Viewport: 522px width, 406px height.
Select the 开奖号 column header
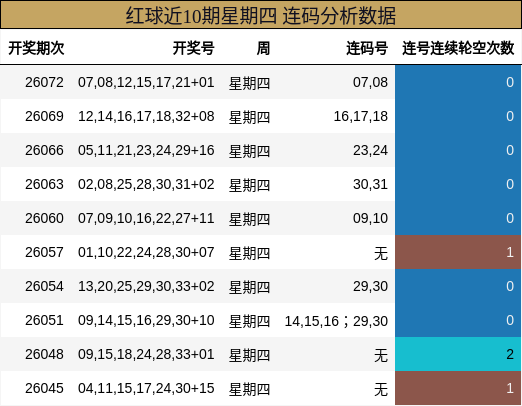194,48
